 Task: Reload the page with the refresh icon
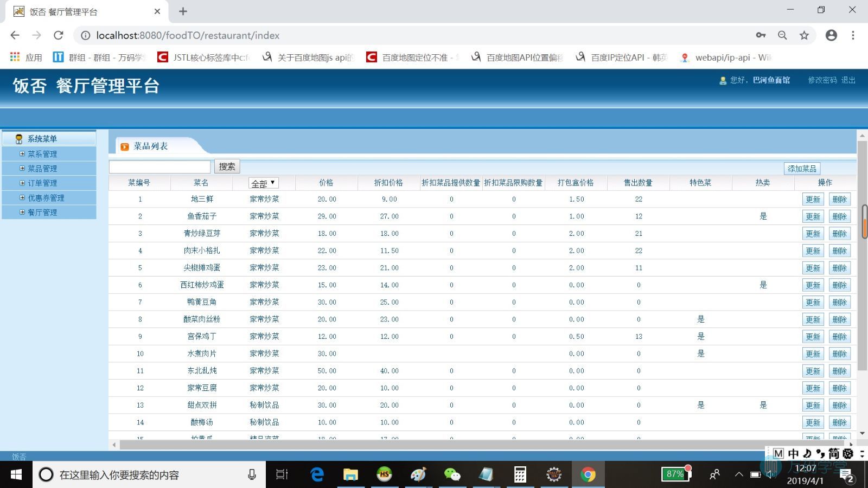click(x=59, y=35)
